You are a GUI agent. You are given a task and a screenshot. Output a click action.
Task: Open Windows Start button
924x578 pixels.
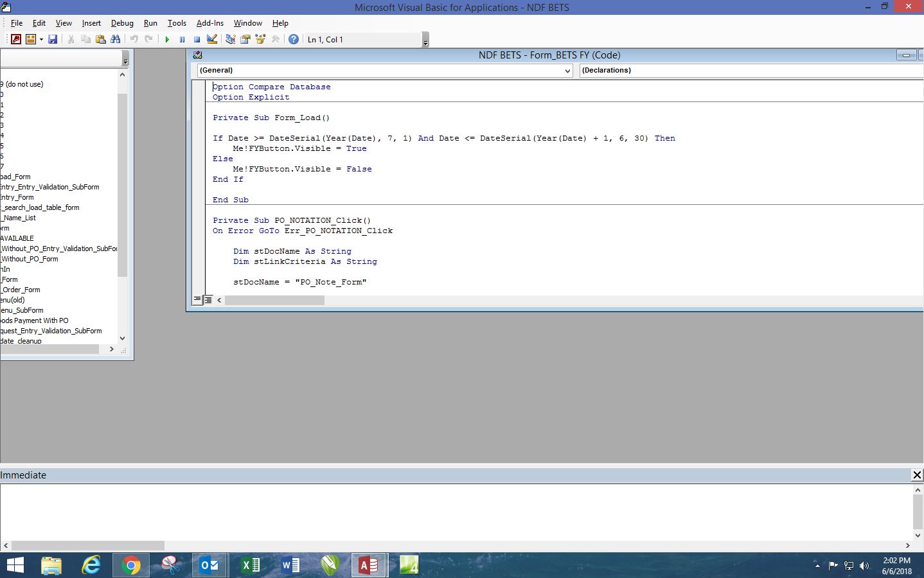click(x=15, y=565)
